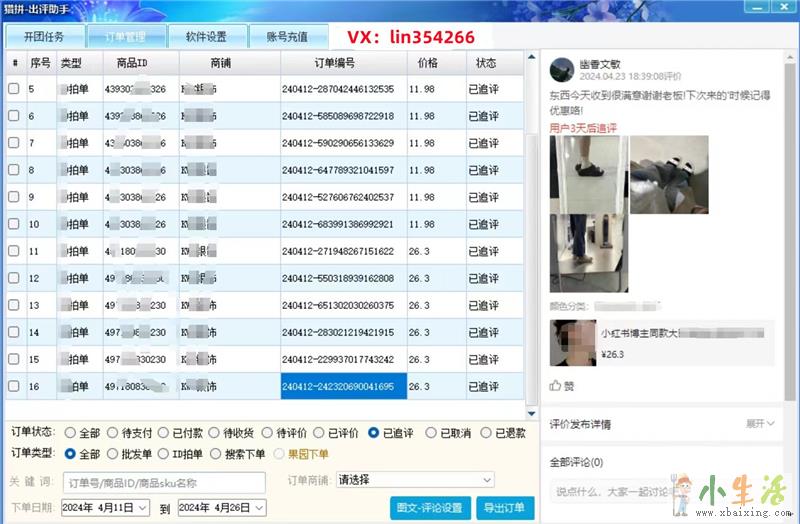Click the thumbs-up like icon under the review
Viewport: 800px width, 524px height.
coord(556,385)
